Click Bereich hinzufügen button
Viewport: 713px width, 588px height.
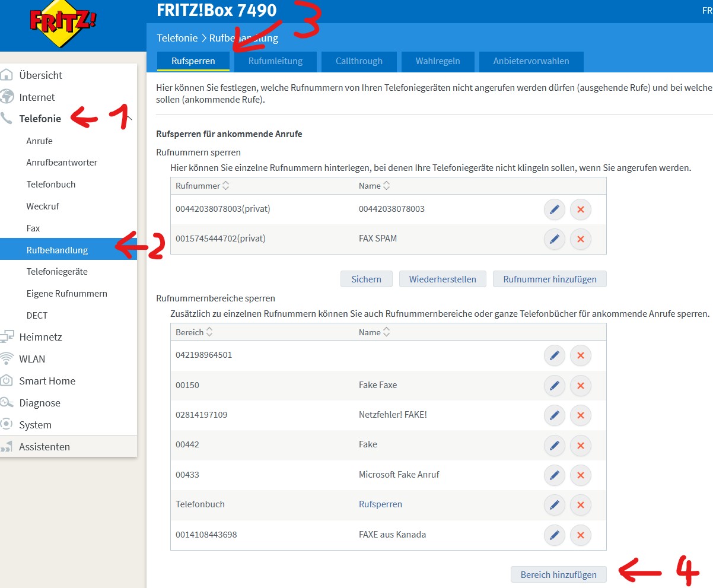(559, 574)
